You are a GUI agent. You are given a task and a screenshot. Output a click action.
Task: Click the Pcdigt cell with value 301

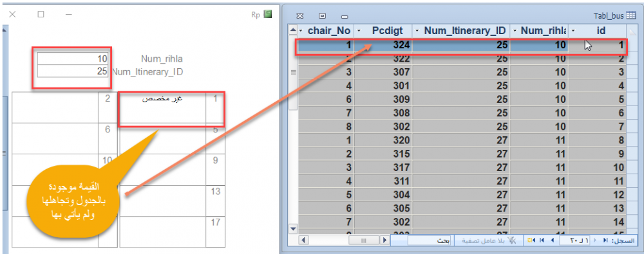pyautogui.click(x=383, y=86)
